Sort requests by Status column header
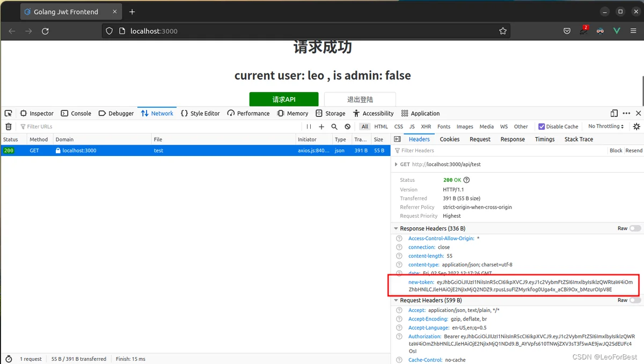The image size is (644, 364). [13, 139]
